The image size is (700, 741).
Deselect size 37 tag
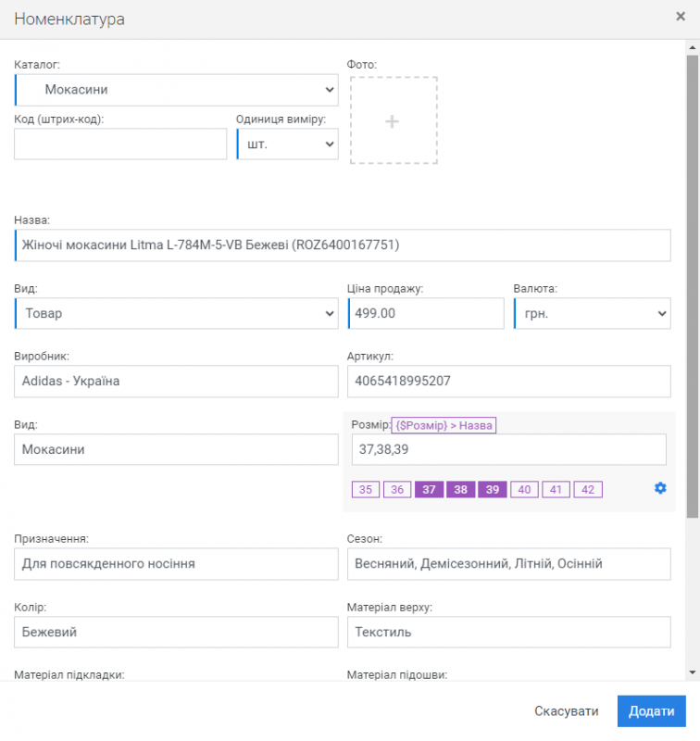tap(429, 490)
